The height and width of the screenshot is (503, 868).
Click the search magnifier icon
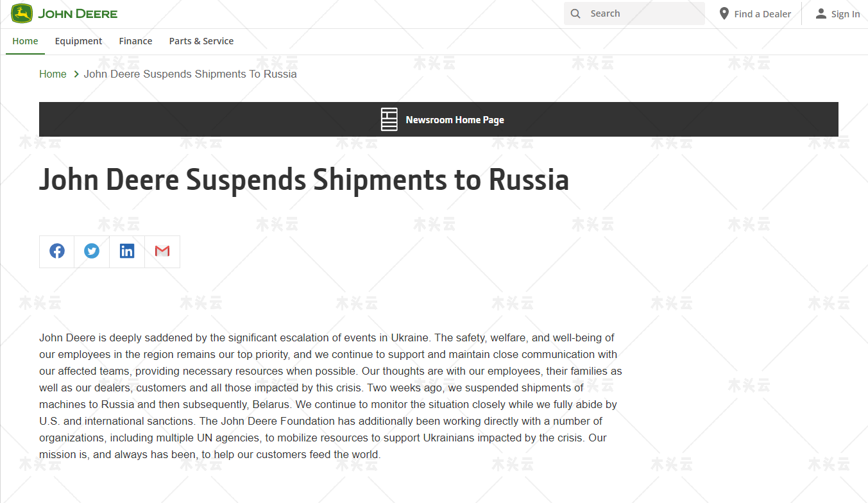tap(575, 13)
